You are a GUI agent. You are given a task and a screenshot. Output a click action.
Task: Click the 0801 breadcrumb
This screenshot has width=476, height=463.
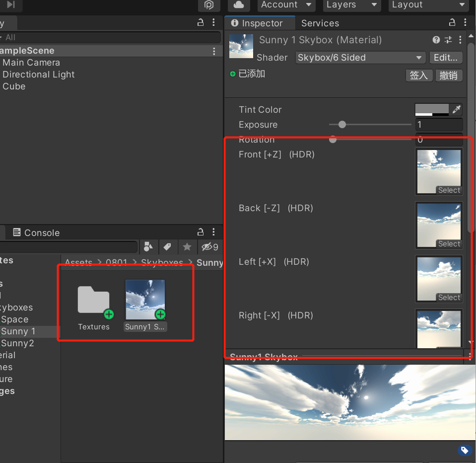(116, 262)
